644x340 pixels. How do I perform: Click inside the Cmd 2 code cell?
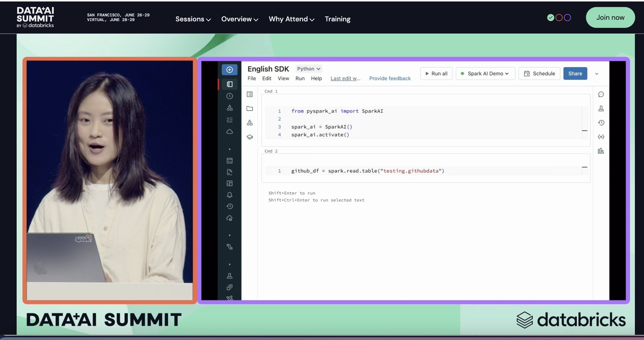pos(409,170)
